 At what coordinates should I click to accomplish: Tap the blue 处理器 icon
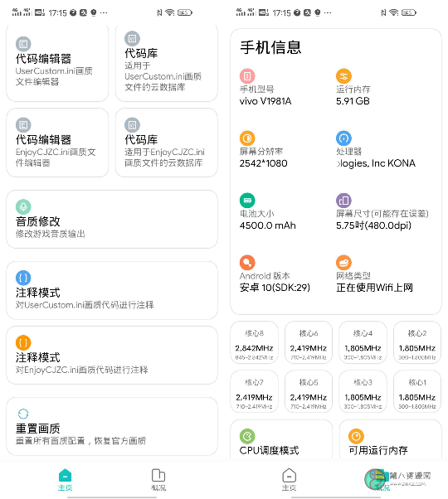click(x=343, y=138)
